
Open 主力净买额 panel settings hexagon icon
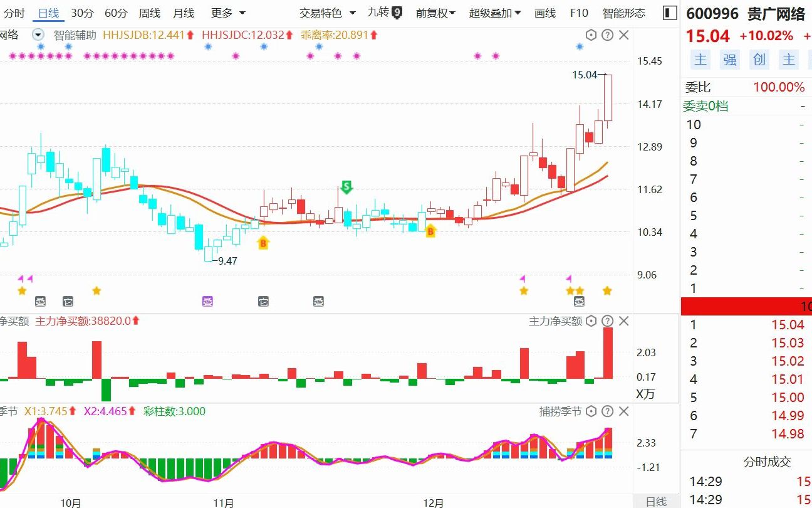(591, 321)
